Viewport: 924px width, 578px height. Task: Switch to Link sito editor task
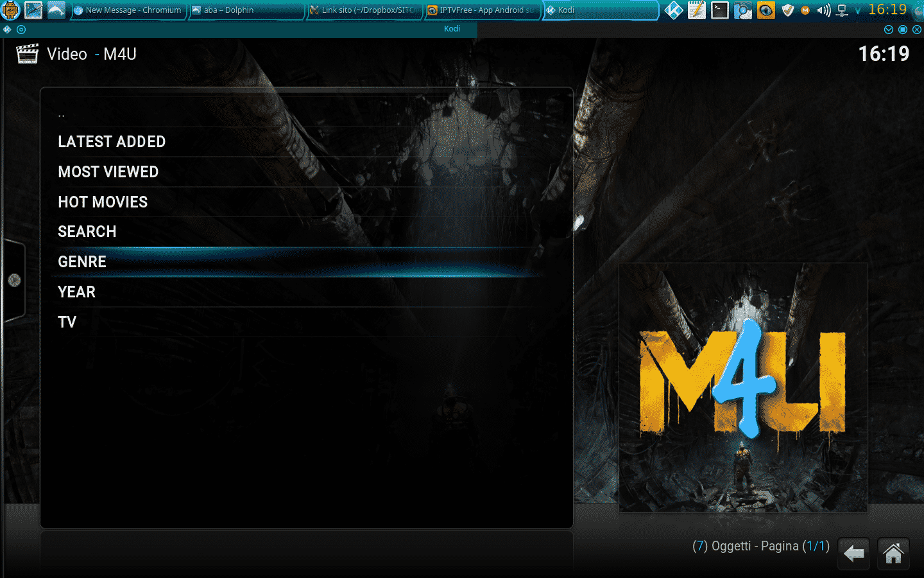(x=364, y=10)
